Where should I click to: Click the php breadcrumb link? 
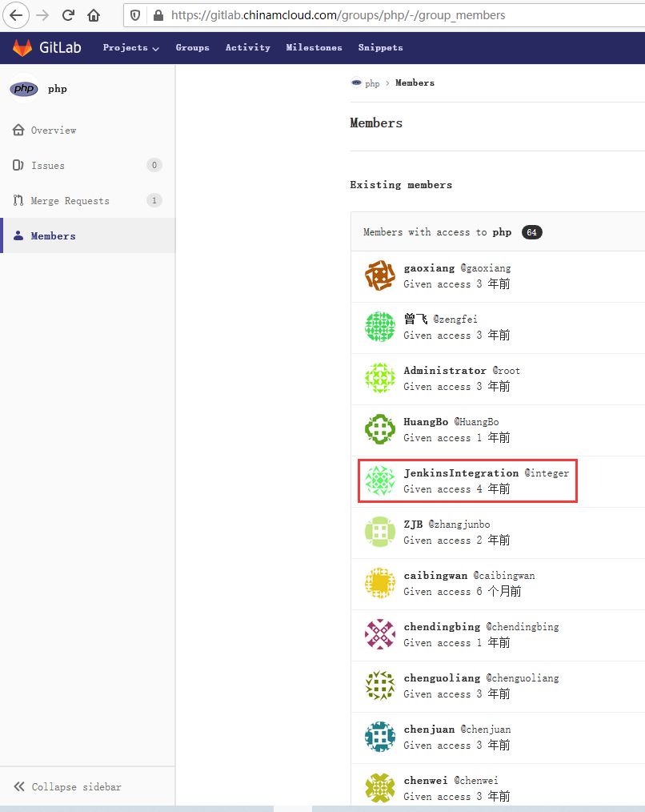pyautogui.click(x=372, y=83)
